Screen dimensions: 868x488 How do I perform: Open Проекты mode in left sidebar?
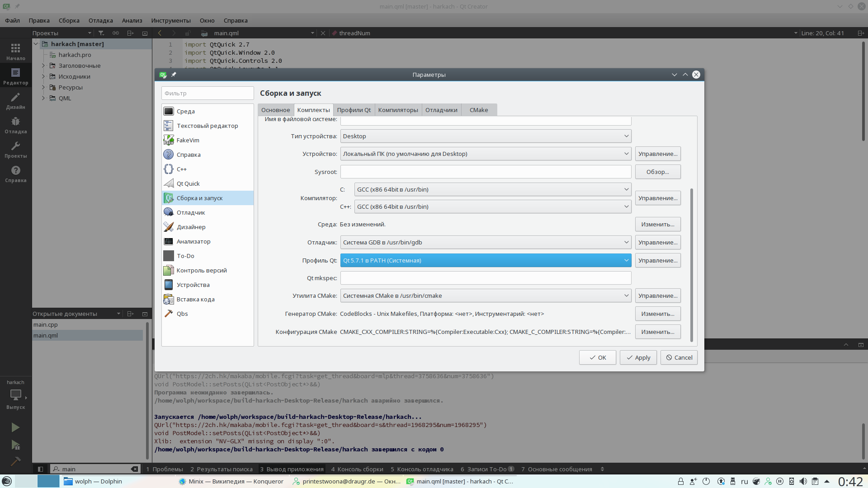click(16, 149)
